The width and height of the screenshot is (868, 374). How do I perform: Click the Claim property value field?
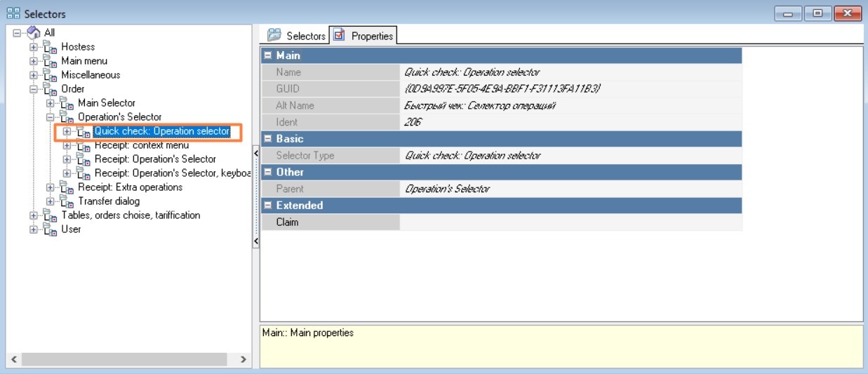(x=570, y=222)
